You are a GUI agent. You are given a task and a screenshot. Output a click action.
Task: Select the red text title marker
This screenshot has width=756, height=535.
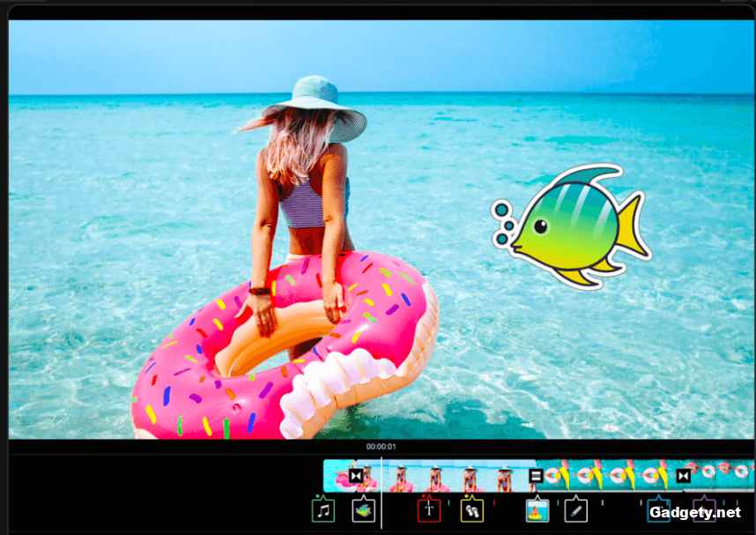tap(429, 510)
